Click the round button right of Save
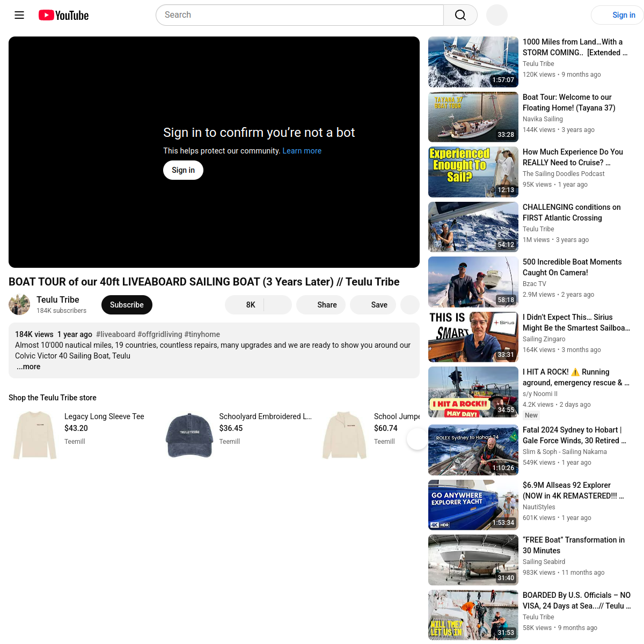This screenshot has width=644, height=644. [x=410, y=305]
